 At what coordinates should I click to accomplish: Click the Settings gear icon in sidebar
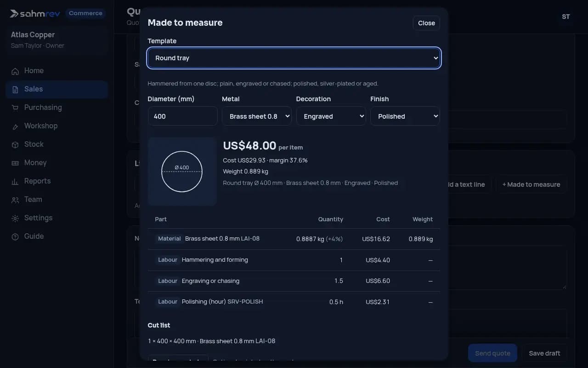[x=15, y=218]
